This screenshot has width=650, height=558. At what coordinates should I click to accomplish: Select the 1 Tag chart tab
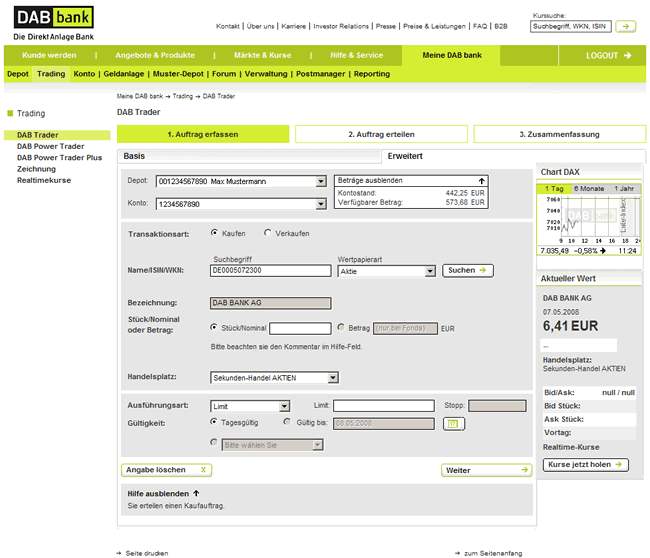[554, 189]
